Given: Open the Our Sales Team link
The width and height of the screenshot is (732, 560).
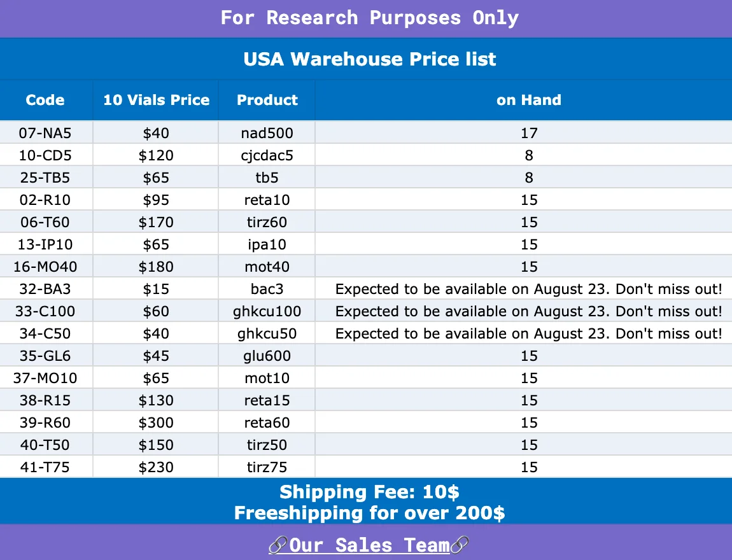Looking at the screenshot, I should 369,545.
